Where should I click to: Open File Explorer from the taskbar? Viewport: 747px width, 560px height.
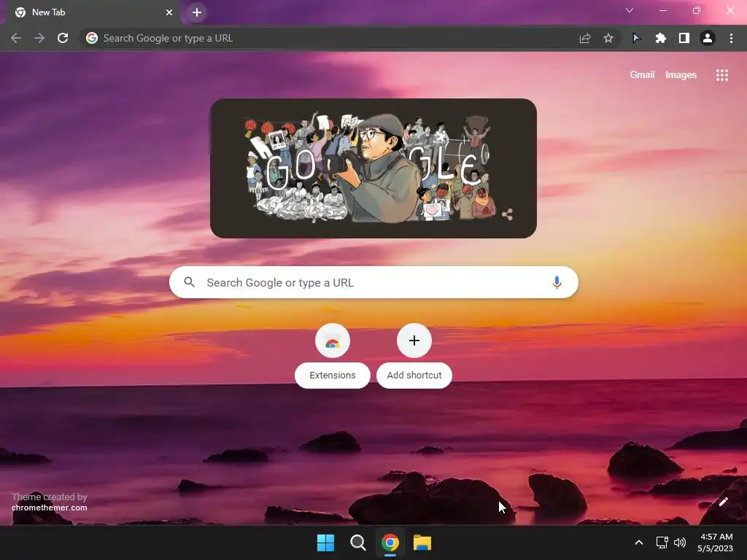tap(422, 542)
